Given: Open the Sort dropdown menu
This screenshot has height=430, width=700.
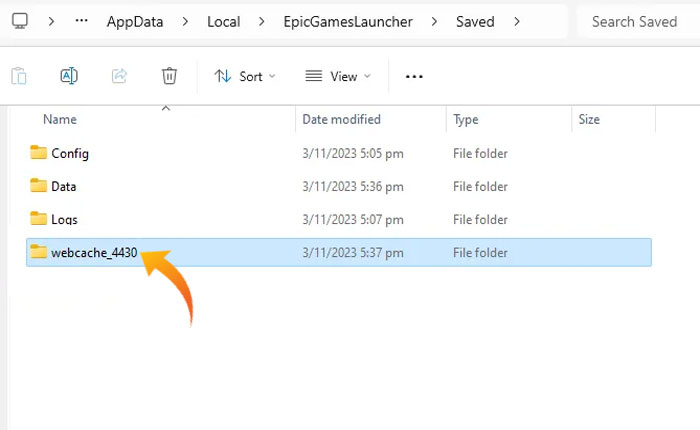Looking at the screenshot, I should click(x=245, y=76).
